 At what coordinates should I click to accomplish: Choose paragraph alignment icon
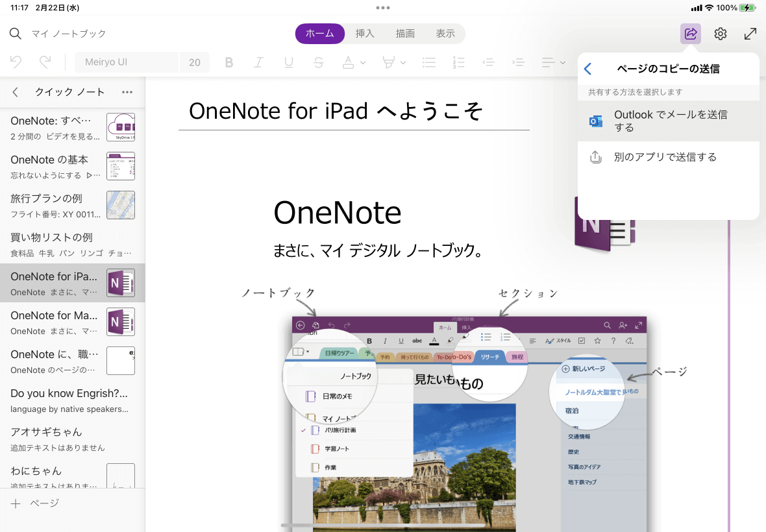coord(548,62)
